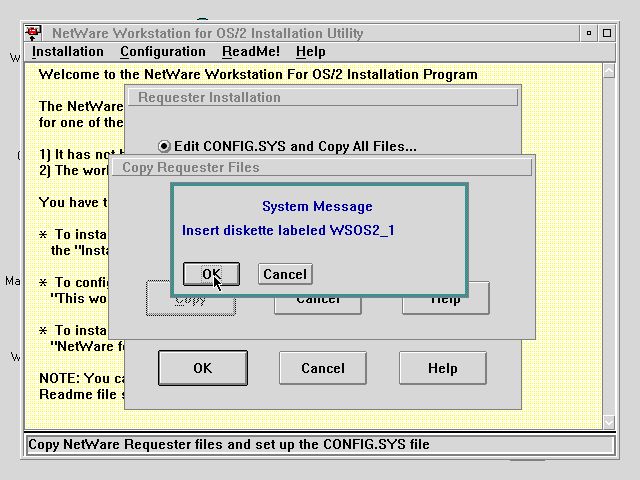The width and height of the screenshot is (640, 480).
Task: Click the maximize window icon
Action: tap(607, 33)
